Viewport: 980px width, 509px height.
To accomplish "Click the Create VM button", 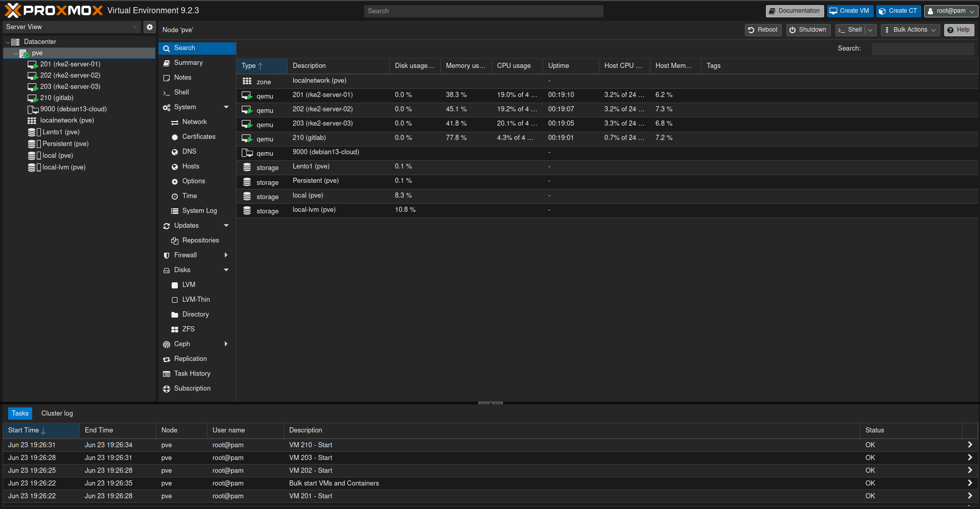I will (x=850, y=11).
